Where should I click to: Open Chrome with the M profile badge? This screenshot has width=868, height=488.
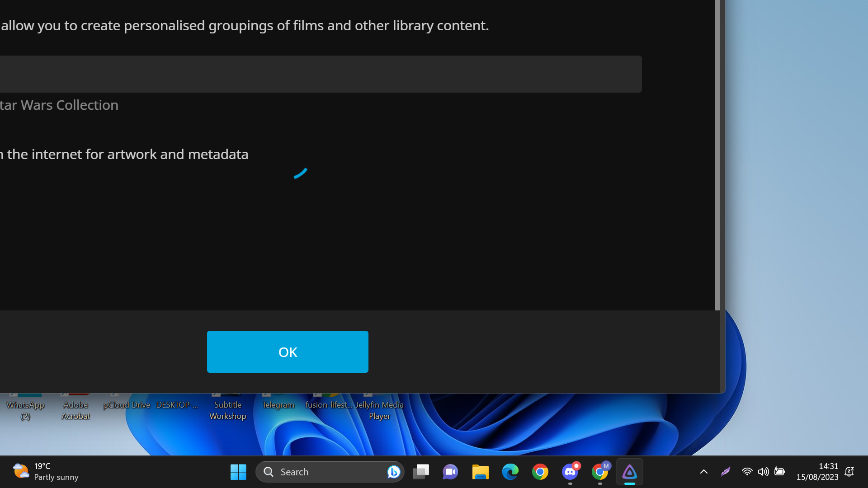600,472
